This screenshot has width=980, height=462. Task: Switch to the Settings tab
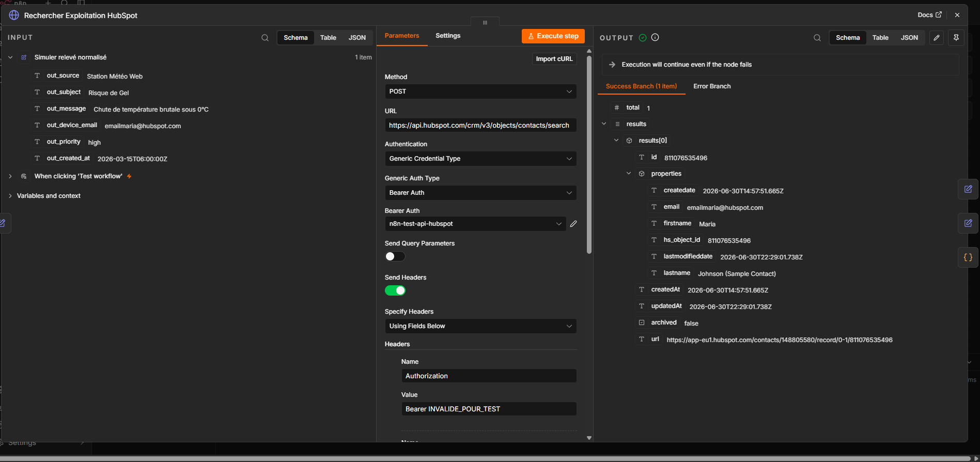tap(448, 36)
